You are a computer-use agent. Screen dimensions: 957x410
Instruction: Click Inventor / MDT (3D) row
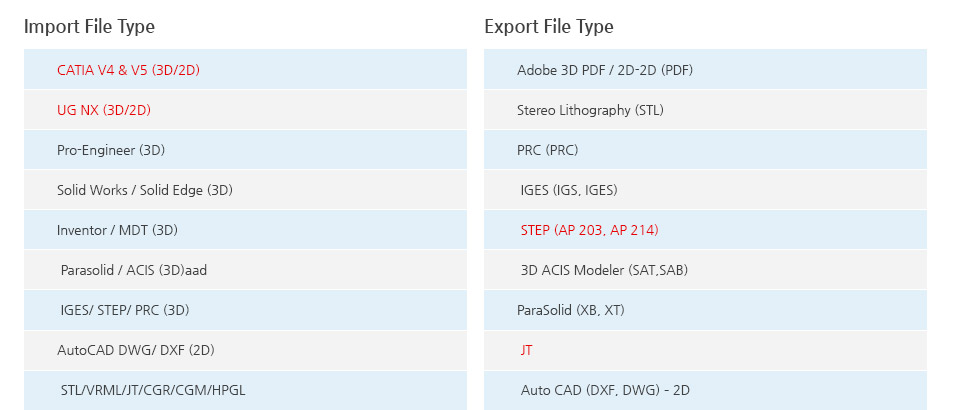[116, 230]
